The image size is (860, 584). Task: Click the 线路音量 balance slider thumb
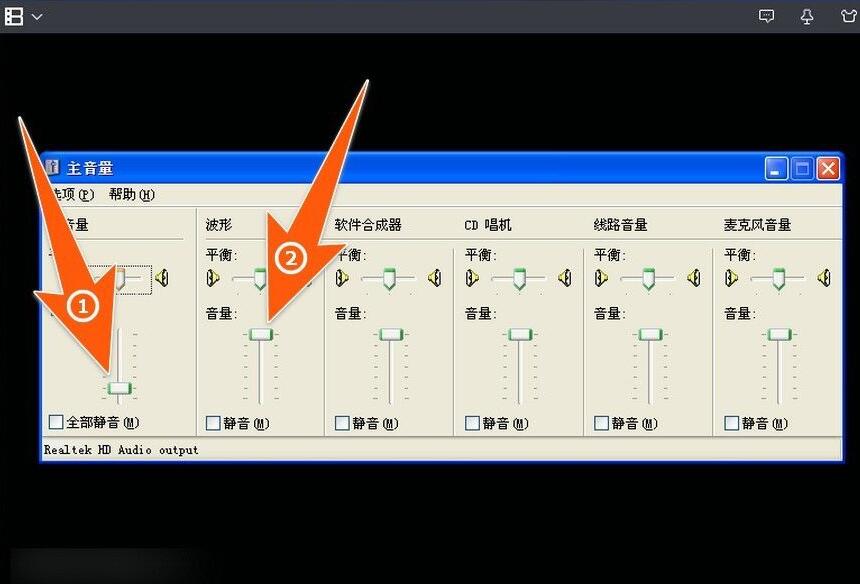(649, 279)
